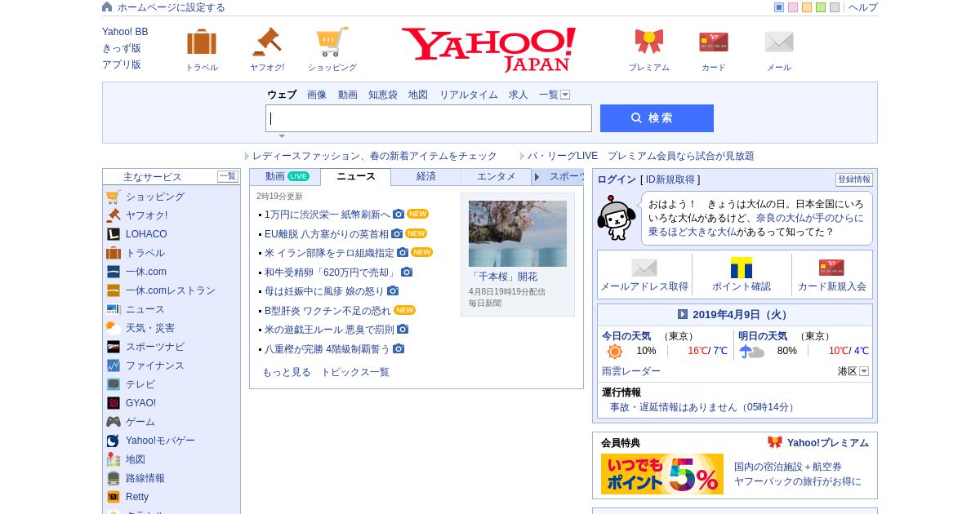The height and width of the screenshot is (514, 980).
Task: Open the 雨雲レーダー link
Action: pos(631,371)
